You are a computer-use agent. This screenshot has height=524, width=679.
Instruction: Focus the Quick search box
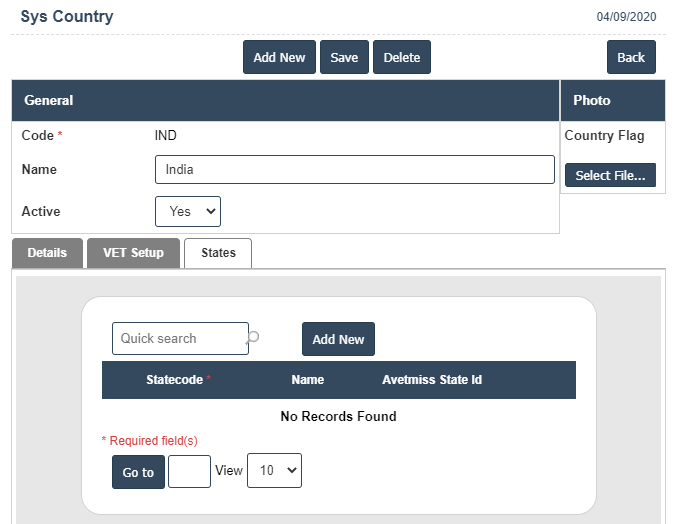(180, 338)
